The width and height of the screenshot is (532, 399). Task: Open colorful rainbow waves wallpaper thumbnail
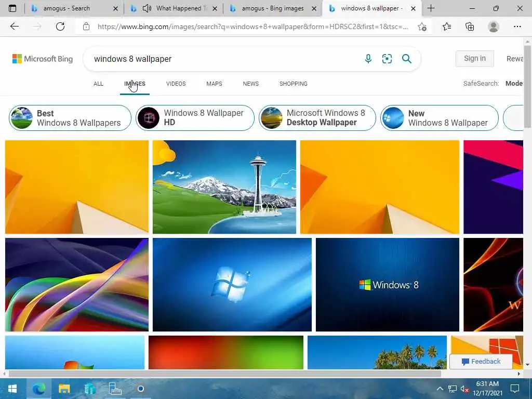point(77,285)
